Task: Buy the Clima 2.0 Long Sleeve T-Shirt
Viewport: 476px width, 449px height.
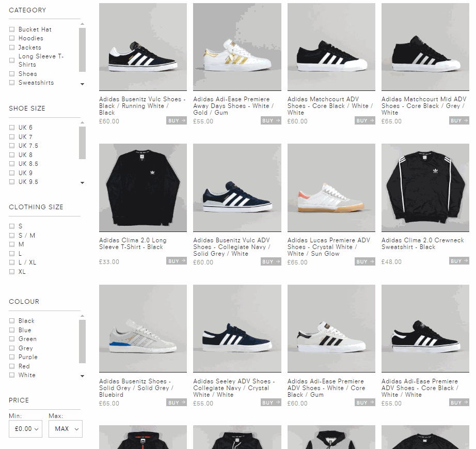Action: (177, 261)
